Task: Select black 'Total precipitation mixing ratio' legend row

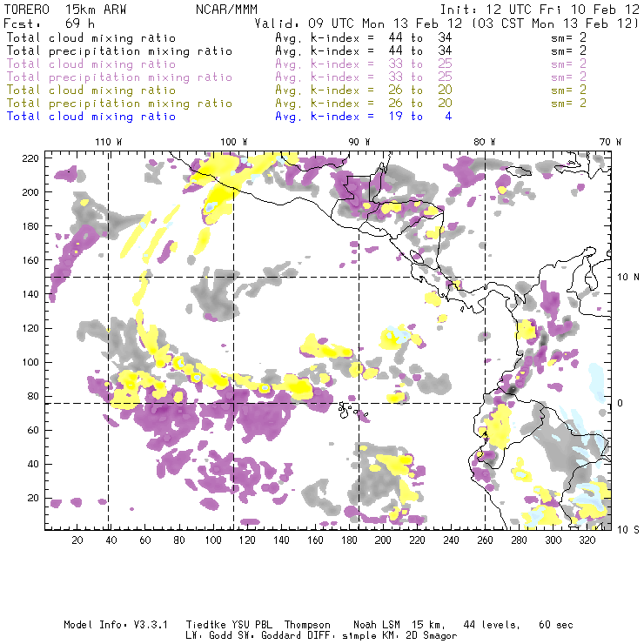Action: (119, 51)
